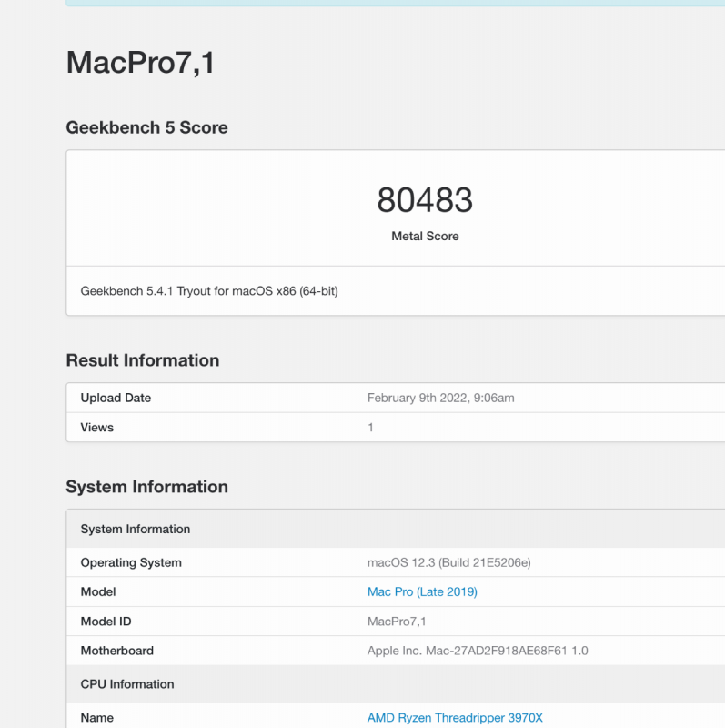Open the Mac Pro (Late 2019) model link
Viewport: 725px width, 728px height.
coord(422,592)
